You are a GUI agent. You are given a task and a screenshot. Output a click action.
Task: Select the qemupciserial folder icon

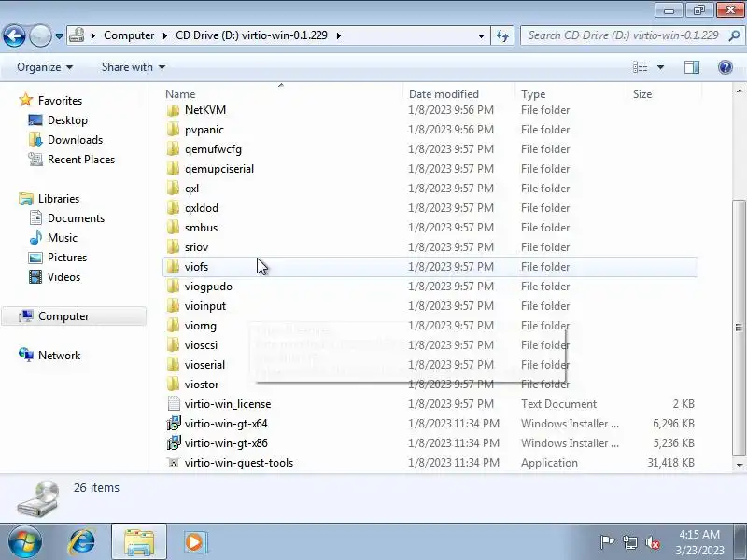click(x=174, y=169)
